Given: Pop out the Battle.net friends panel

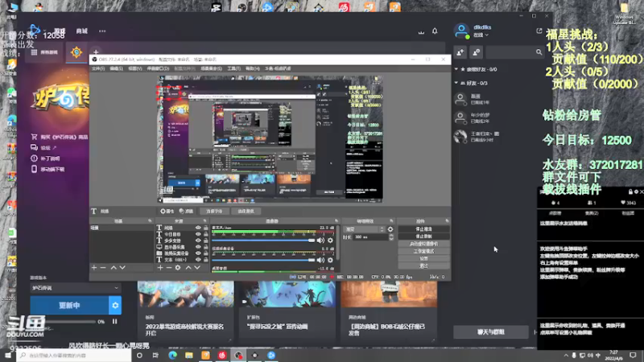Looking at the screenshot, I should [539, 31].
